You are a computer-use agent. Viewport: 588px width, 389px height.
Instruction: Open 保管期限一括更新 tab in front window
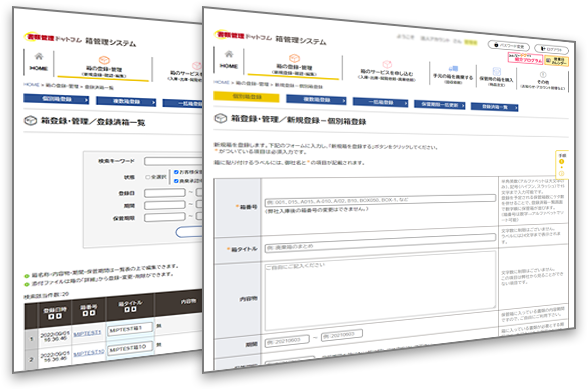440,105
